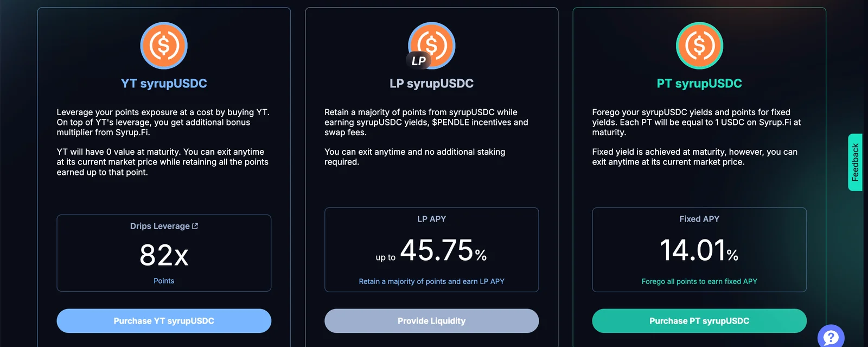The width and height of the screenshot is (868, 347).
Task: Click the LP badge on token icon
Action: tap(418, 61)
